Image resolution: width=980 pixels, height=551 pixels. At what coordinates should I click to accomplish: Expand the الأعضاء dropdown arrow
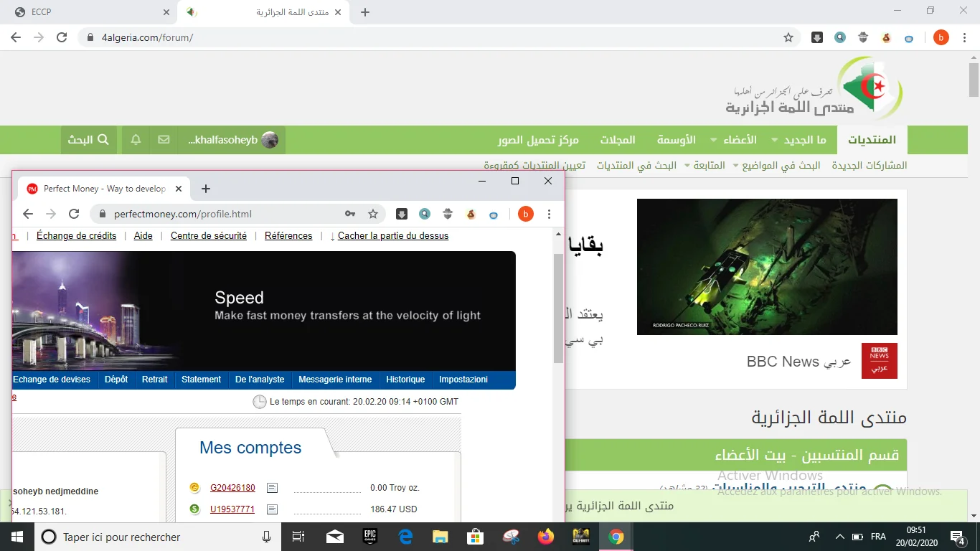pos(714,140)
